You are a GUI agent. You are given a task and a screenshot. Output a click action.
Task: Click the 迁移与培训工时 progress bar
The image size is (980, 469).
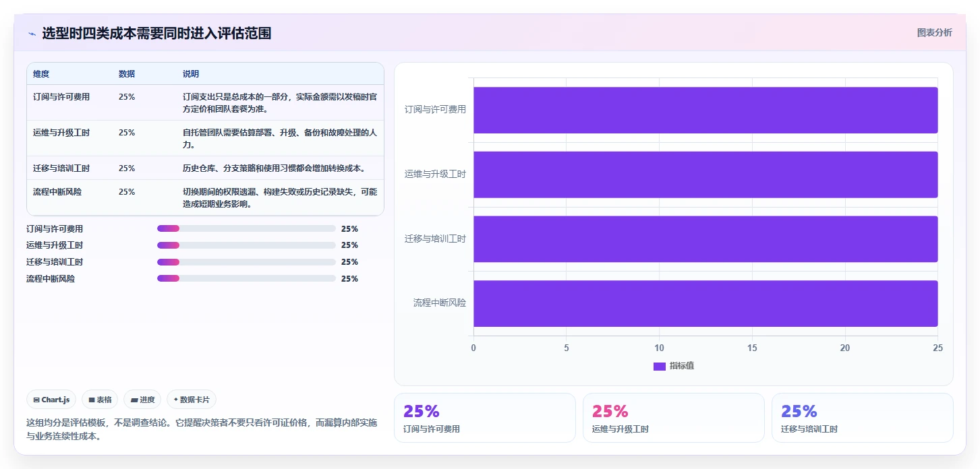click(246, 262)
